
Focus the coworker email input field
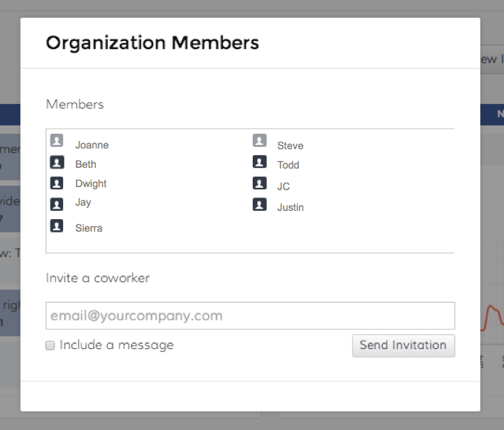click(x=250, y=316)
